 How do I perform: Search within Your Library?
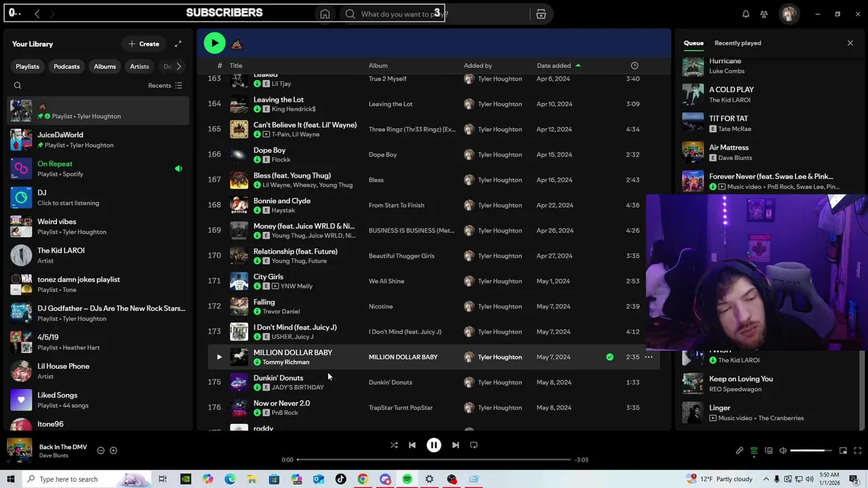point(18,85)
